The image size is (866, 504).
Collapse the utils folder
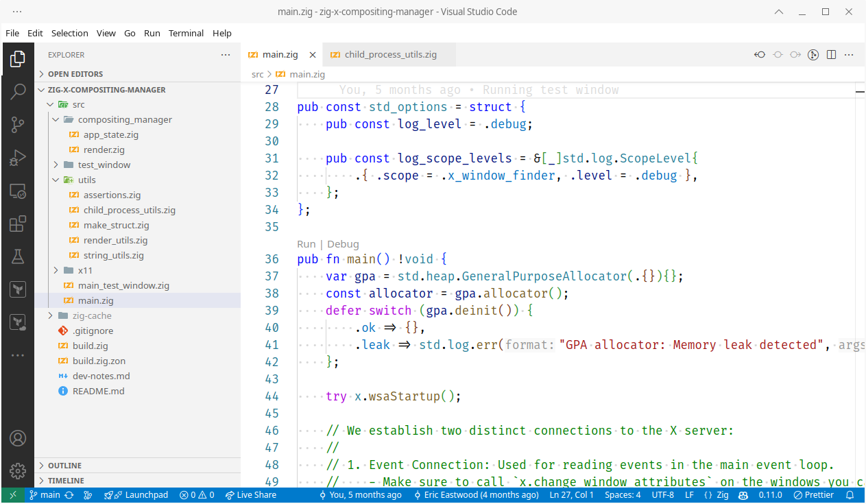pos(137,180)
